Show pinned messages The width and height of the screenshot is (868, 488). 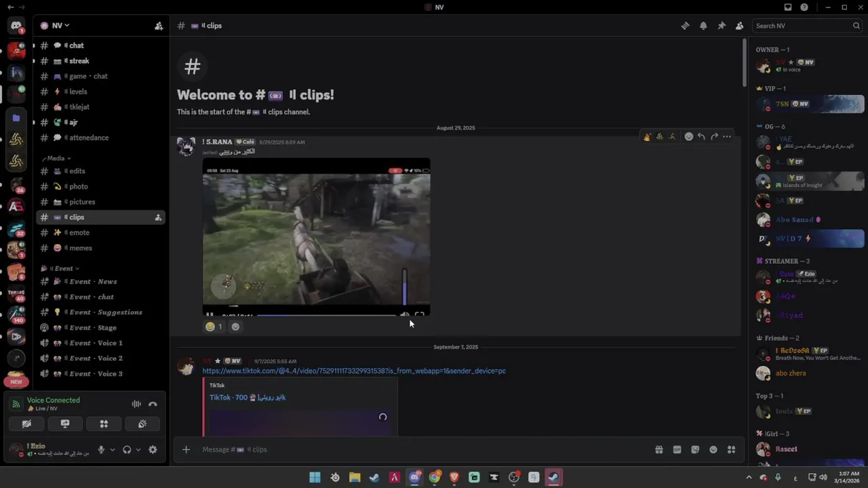[x=722, y=26]
